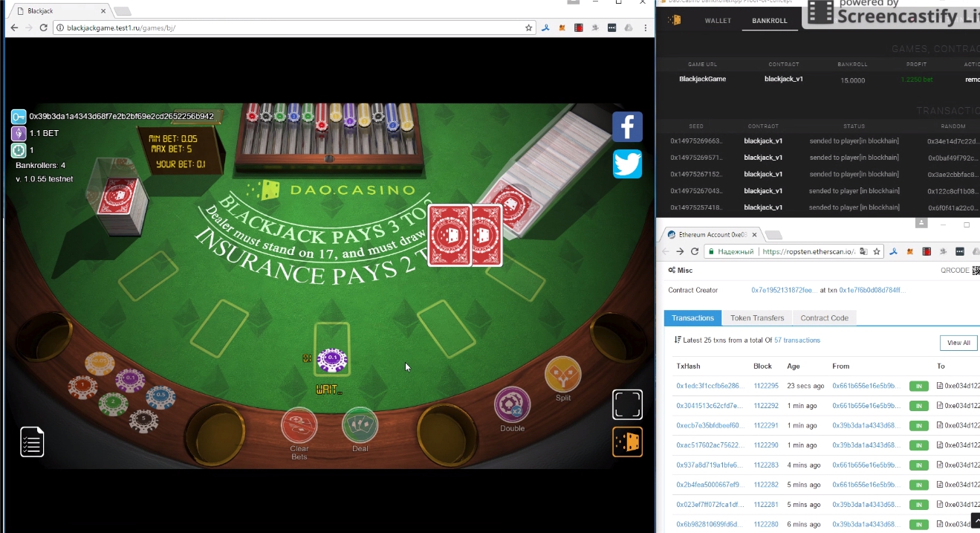Open block 1122283 link
This screenshot has width=980, height=533.
point(766,465)
